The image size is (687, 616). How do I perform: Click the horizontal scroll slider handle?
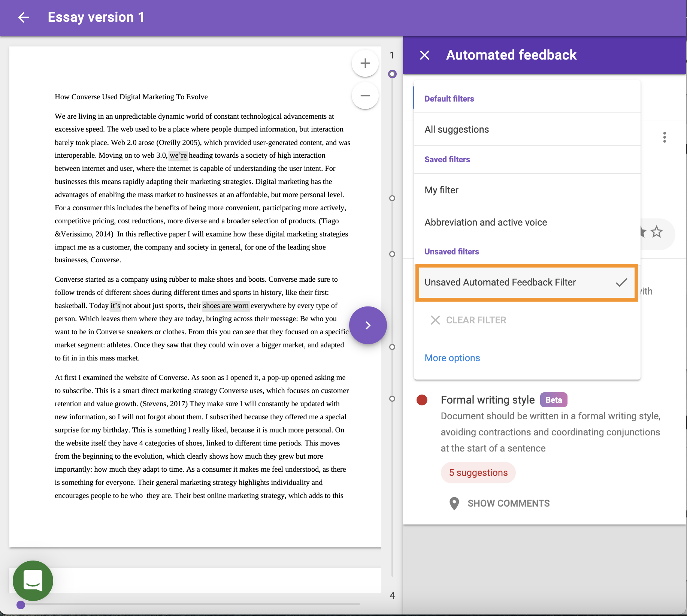(x=21, y=605)
